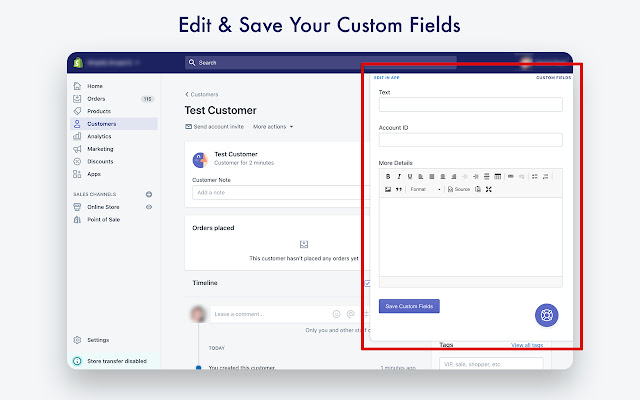Image resolution: width=640 pixels, height=400 pixels.
Task: Toggle bold formatting in More Details editor
Action: pos(388,176)
